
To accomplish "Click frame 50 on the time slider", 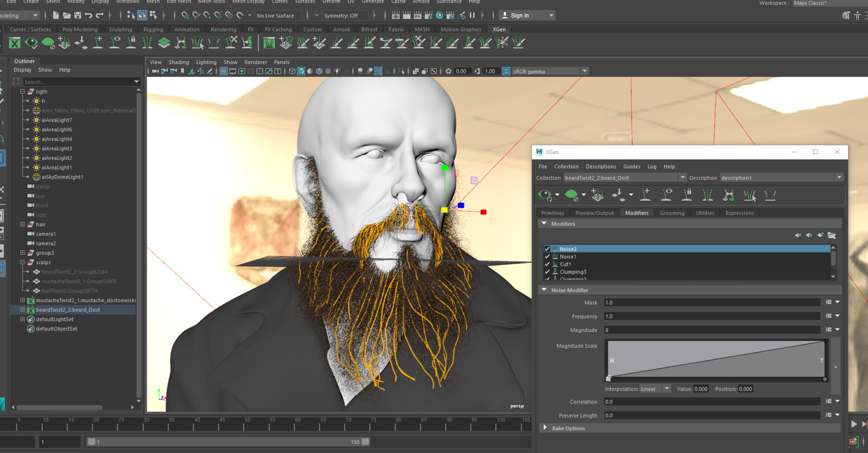I will [x=247, y=424].
